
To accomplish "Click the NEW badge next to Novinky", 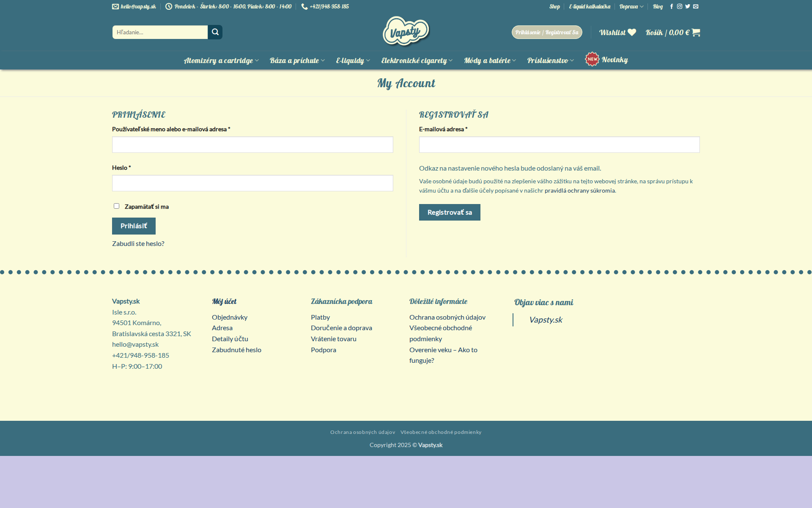I will 592,60.
